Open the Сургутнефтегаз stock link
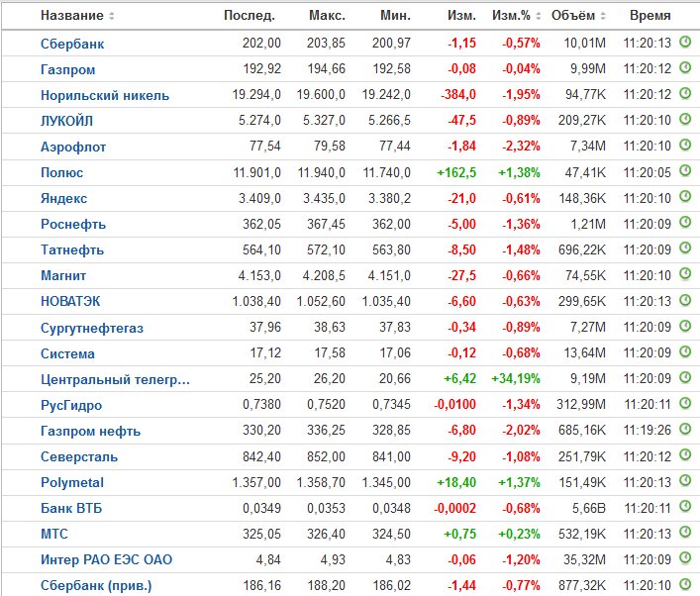 click(92, 328)
